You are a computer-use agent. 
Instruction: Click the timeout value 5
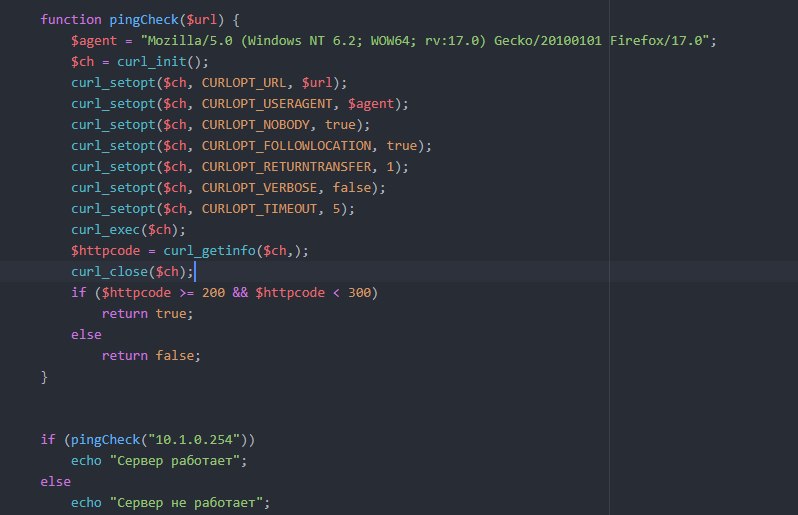(336, 209)
